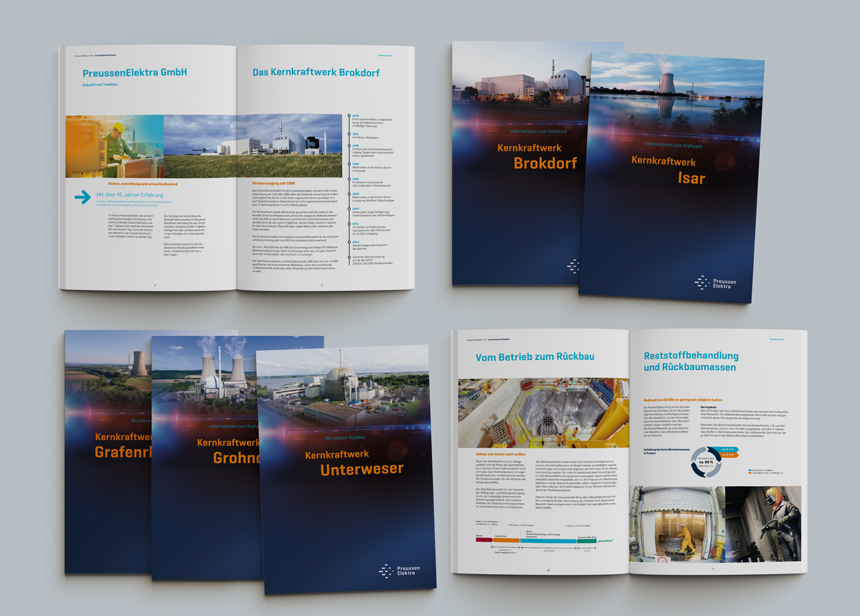The height and width of the screenshot is (616, 860).
Task: Click the green conventional demolition phase bar
Action: (x=587, y=541)
